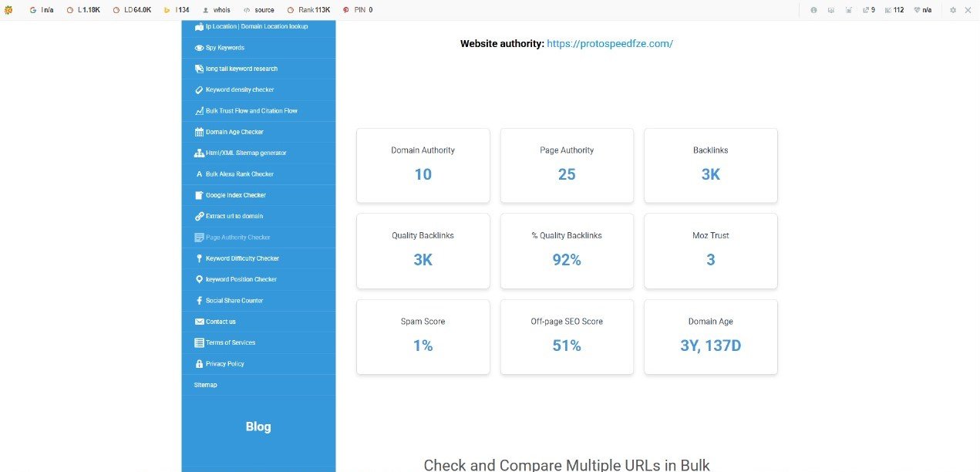
Task: Open the page info circle icon in toolbar
Action: (813, 10)
